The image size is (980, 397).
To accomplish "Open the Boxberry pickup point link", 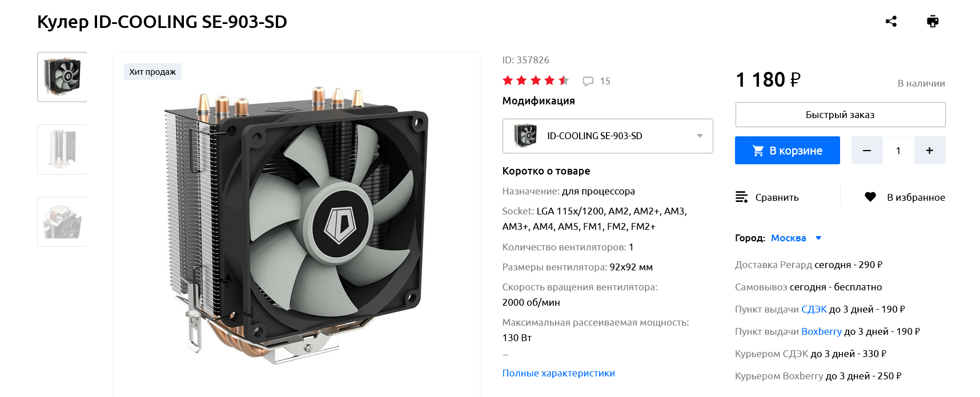I will click(821, 331).
